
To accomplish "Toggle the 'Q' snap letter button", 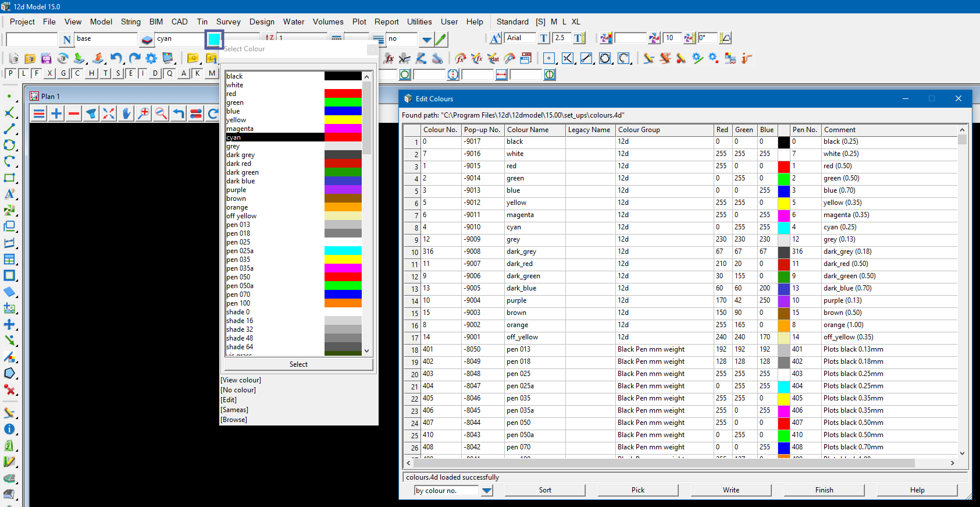I will click(170, 73).
